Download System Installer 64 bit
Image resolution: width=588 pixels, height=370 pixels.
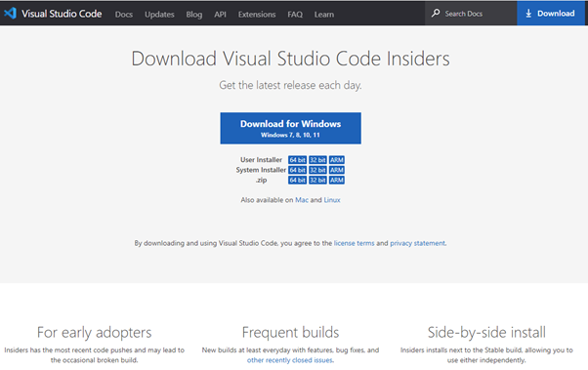[297, 170]
